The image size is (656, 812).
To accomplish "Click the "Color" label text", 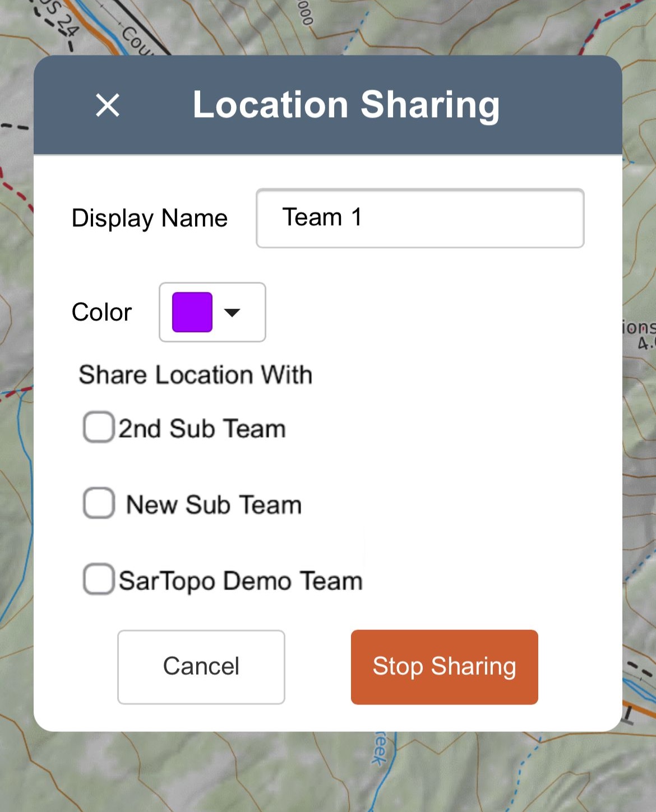I will (x=101, y=312).
